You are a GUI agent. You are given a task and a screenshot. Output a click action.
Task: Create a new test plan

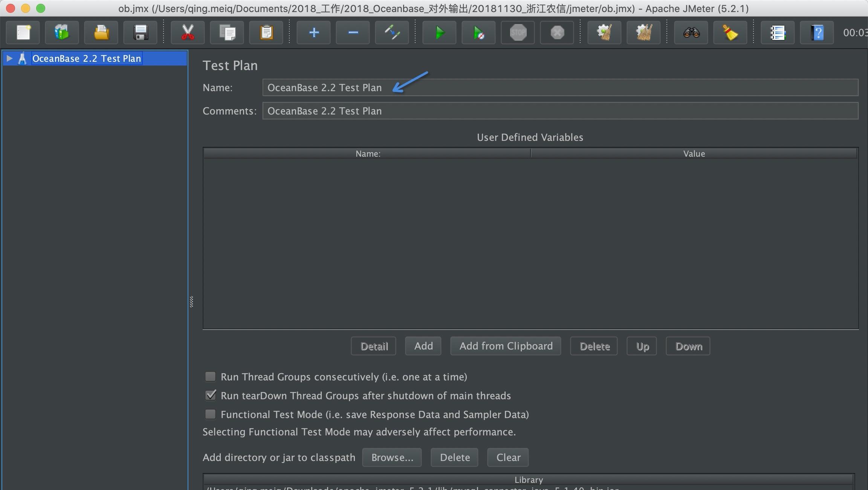[23, 32]
